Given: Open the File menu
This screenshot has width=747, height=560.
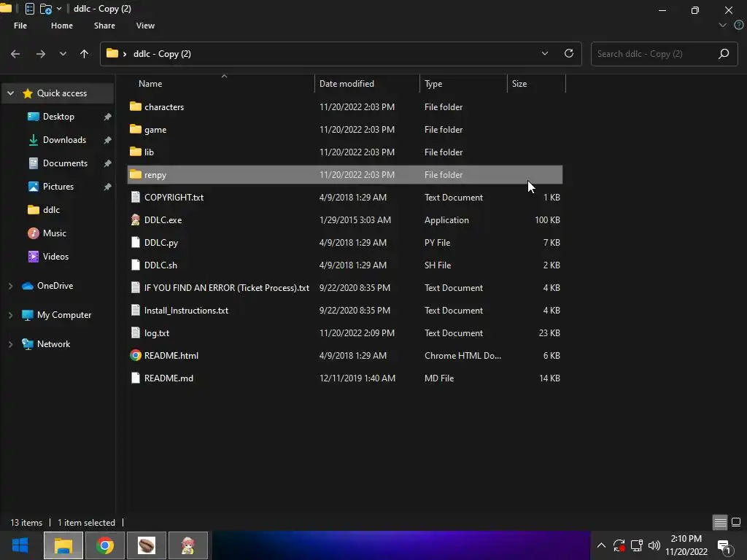Looking at the screenshot, I should (x=20, y=26).
